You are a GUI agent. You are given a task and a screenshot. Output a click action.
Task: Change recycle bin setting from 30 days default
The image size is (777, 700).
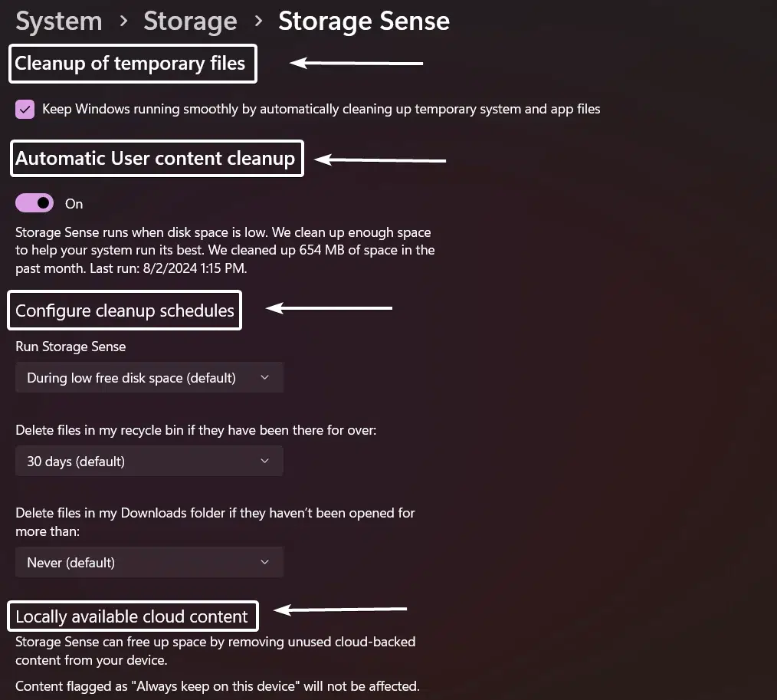pos(149,461)
